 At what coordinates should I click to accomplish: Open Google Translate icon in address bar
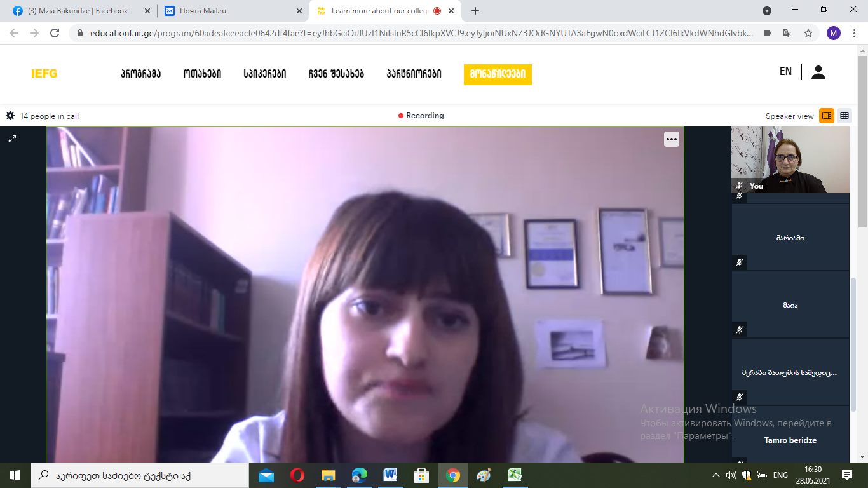point(788,33)
